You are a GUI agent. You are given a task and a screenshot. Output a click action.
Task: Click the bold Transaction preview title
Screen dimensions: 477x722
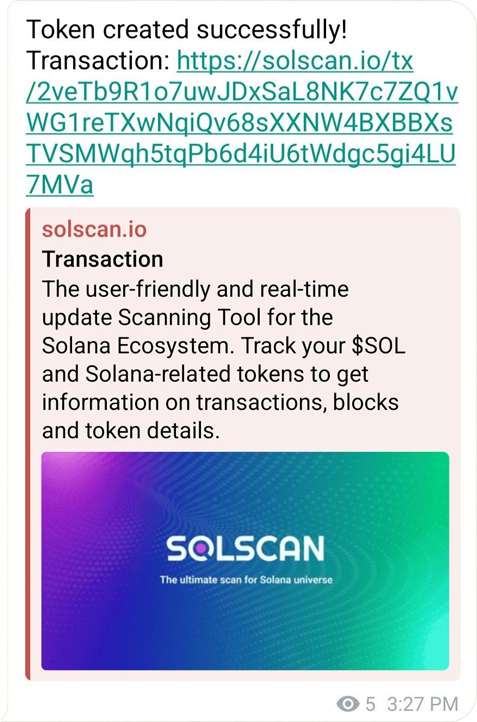[103, 259]
